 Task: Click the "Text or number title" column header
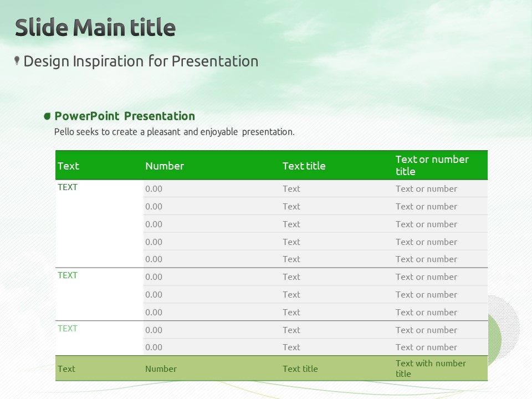click(432, 165)
